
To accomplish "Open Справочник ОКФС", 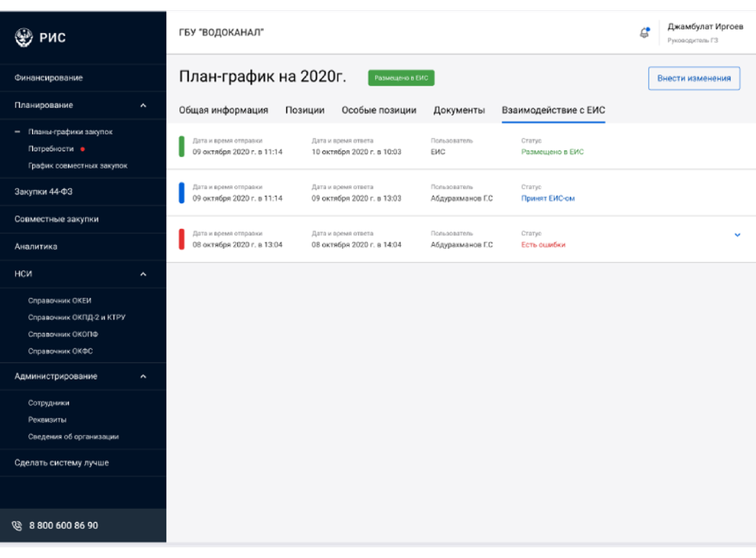I will coord(60,351).
